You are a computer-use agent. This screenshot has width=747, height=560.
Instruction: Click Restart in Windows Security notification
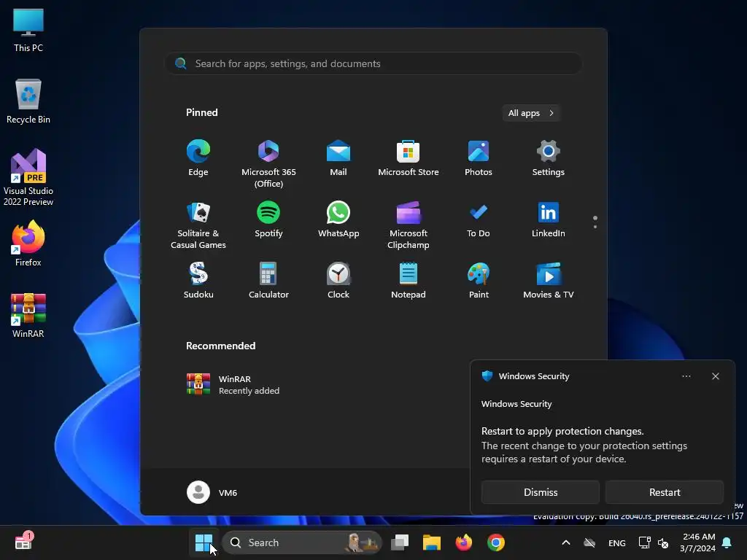[664, 492]
